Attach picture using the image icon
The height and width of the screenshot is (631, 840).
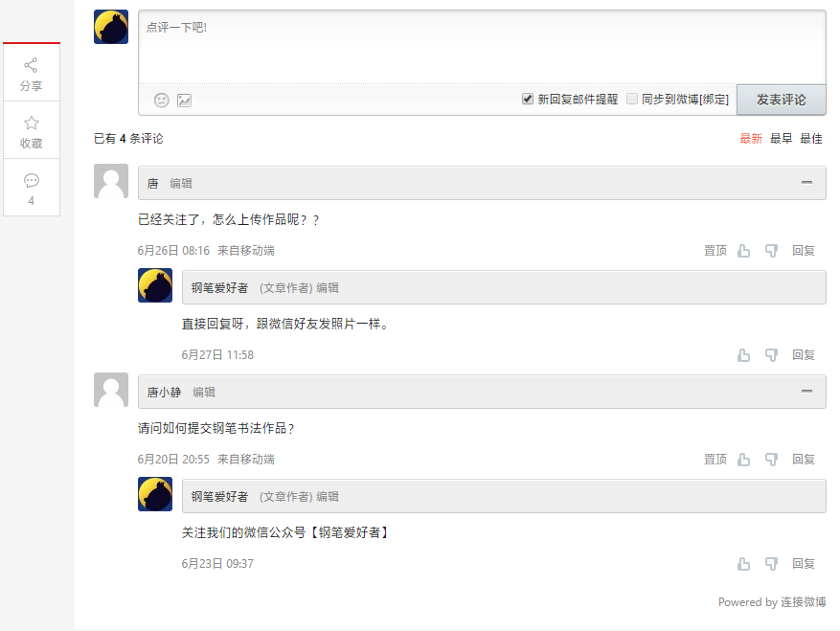184,101
